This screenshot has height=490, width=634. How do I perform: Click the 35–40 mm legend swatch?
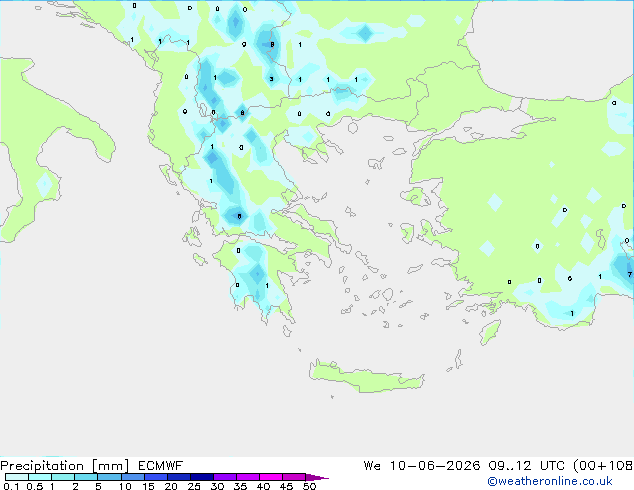pos(247,477)
